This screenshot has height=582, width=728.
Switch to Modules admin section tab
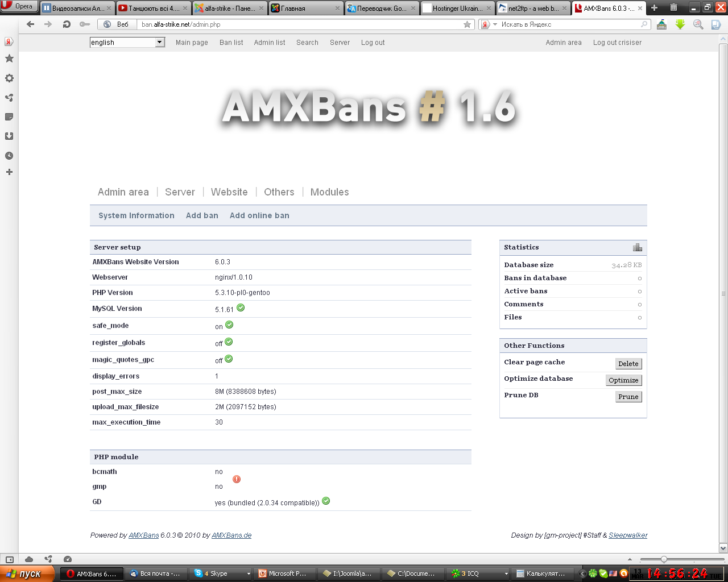330,192
